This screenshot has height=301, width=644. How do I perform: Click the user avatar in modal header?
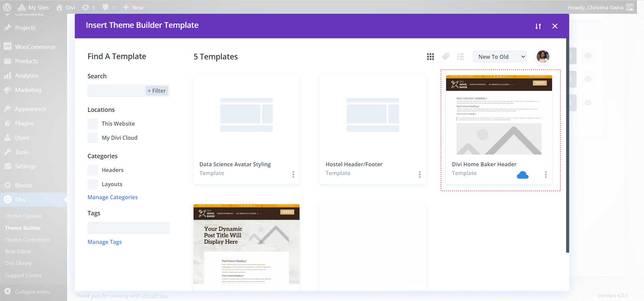coord(543,57)
